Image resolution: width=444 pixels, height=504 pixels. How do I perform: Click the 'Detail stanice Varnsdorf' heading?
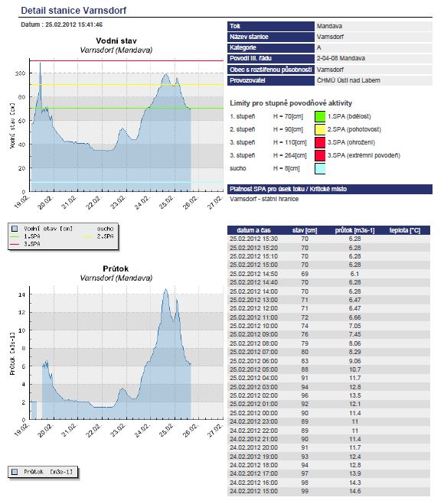coord(73,10)
